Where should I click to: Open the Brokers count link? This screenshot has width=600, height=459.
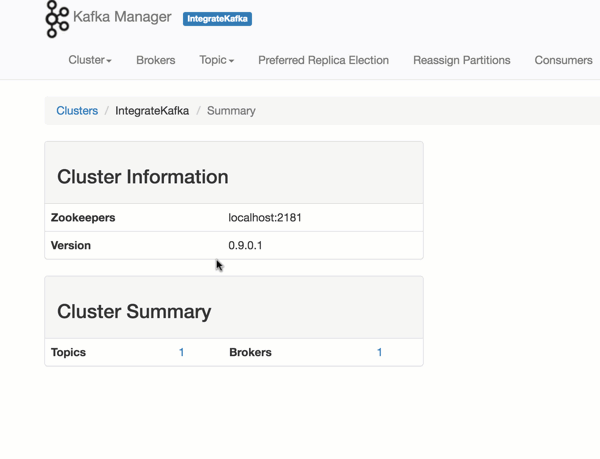(379, 353)
